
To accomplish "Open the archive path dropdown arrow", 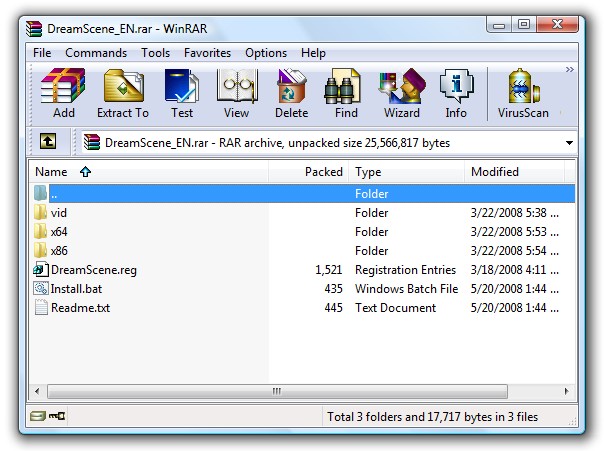I will tap(569, 143).
